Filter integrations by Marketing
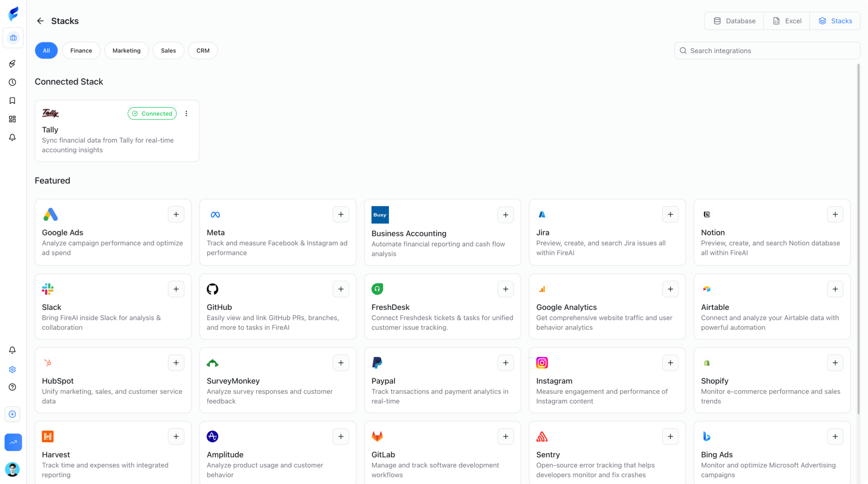868x484 pixels. (x=126, y=51)
